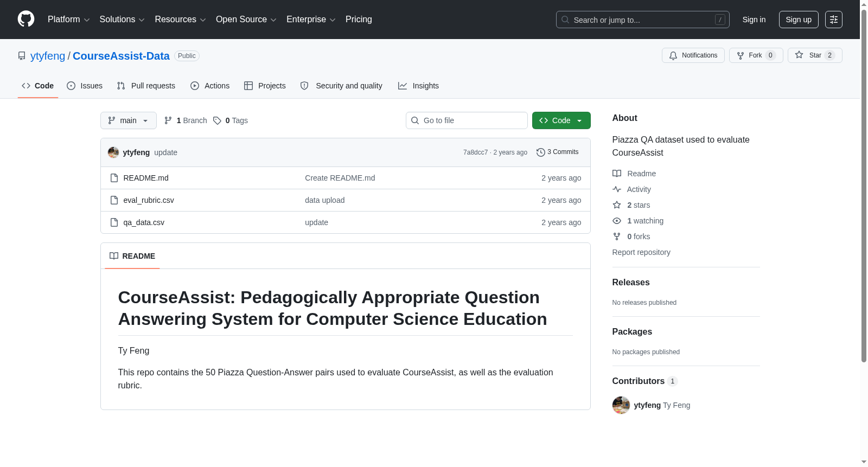Click the search magnifier icon in the header
This screenshot has width=868, height=467.
click(565, 20)
